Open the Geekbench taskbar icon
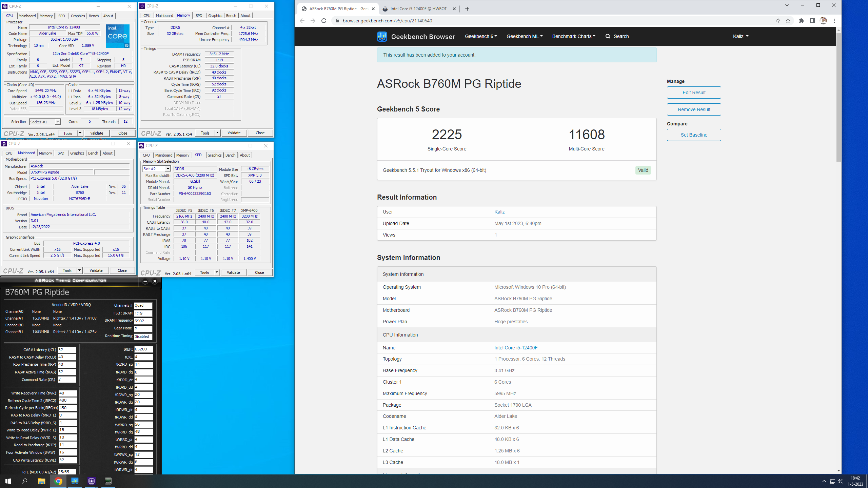The height and width of the screenshot is (488, 868). 75,481
